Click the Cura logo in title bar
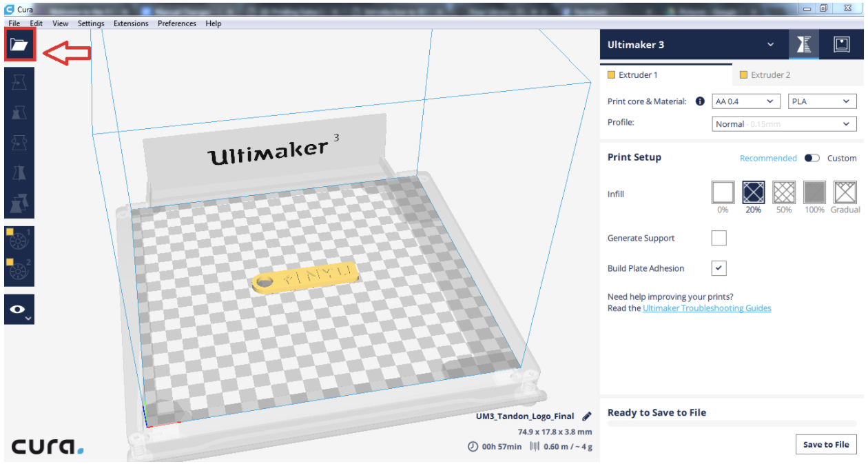Screen dimensions: 868x473 pyautogui.click(x=9, y=9)
